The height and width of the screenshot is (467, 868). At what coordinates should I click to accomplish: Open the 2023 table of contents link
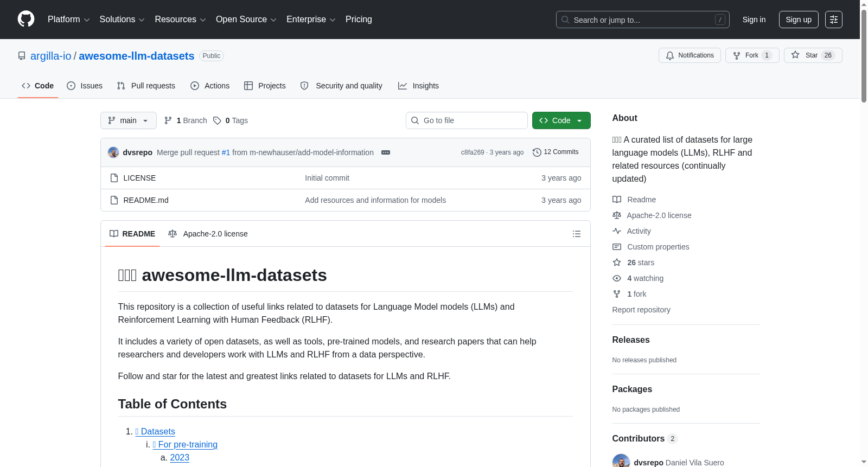pyautogui.click(x=180, y=458)
